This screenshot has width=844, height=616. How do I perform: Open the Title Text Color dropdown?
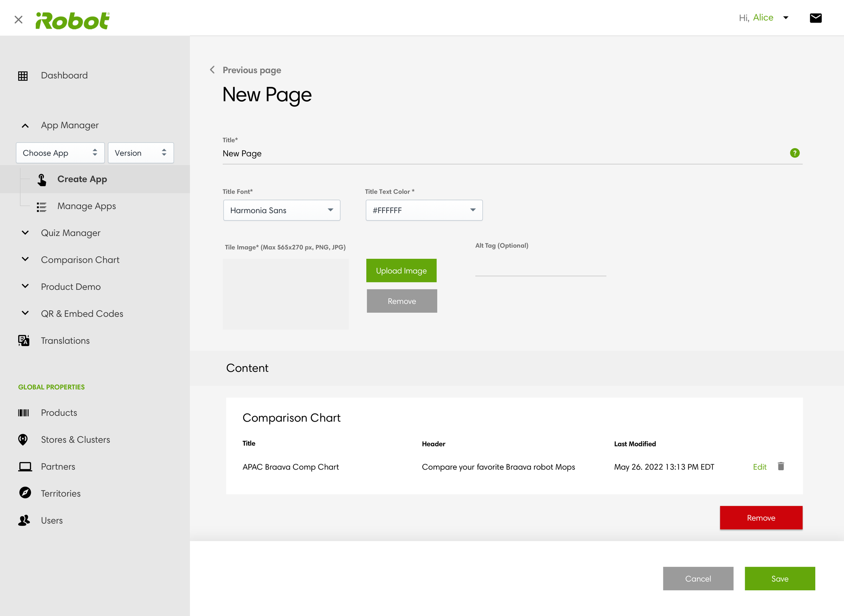(424, 210)
